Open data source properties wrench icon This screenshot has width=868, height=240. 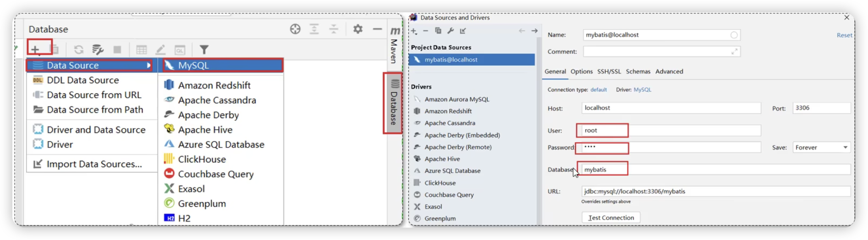coord(98,50)
